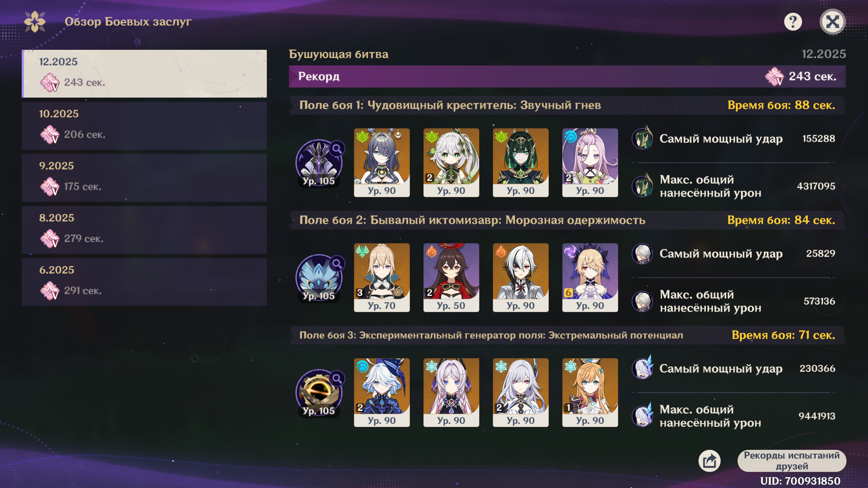Select the 12.2025 record tab
Image resolution: width=868 pixels, height=488 pixels.
point(144,74)
